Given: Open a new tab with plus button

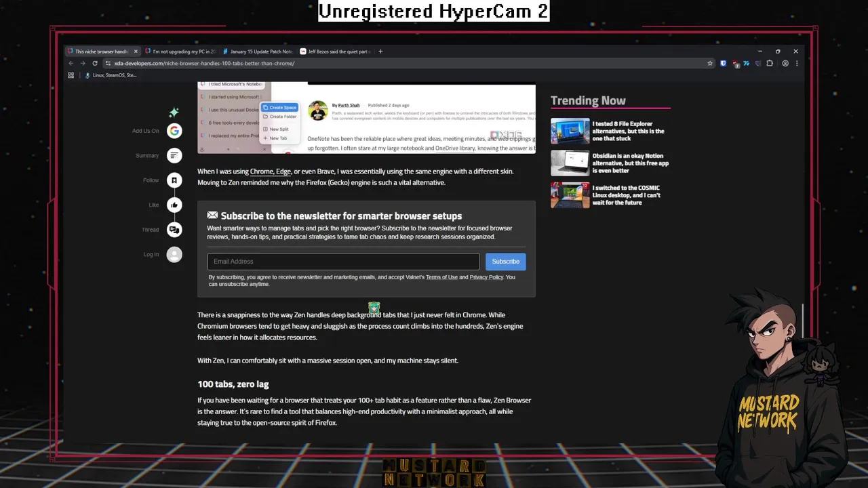Looking at the screenshot, I should point(380,51).
